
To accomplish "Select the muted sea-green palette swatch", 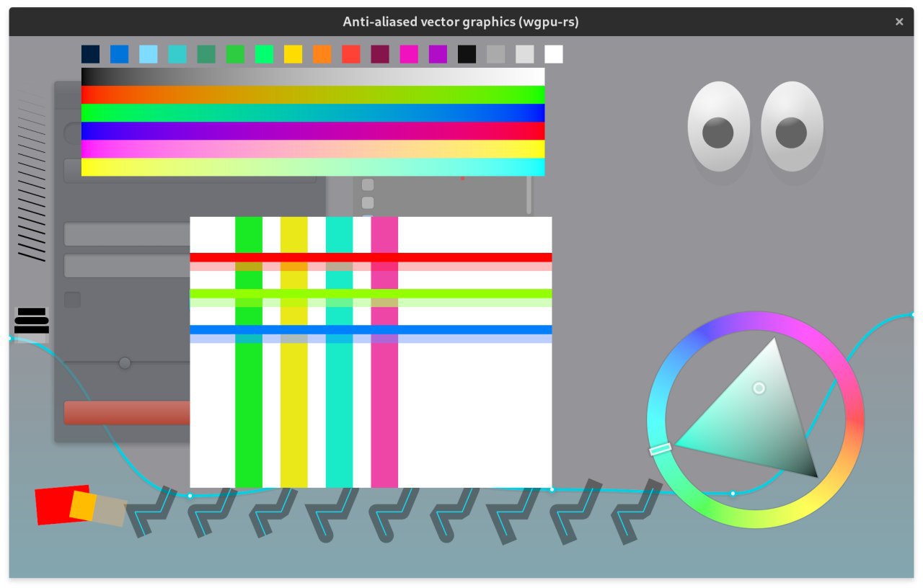I will 206,54.
